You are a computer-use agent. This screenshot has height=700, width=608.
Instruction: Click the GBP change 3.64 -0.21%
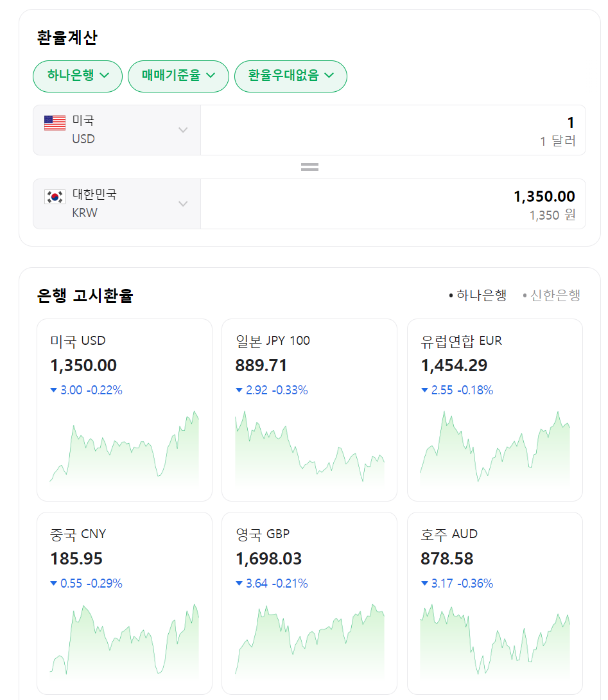coord(272,584)
